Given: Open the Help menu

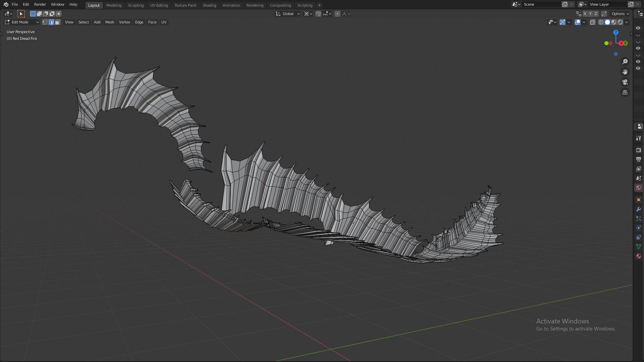Looking at the screenshot, I should [73, 4].
